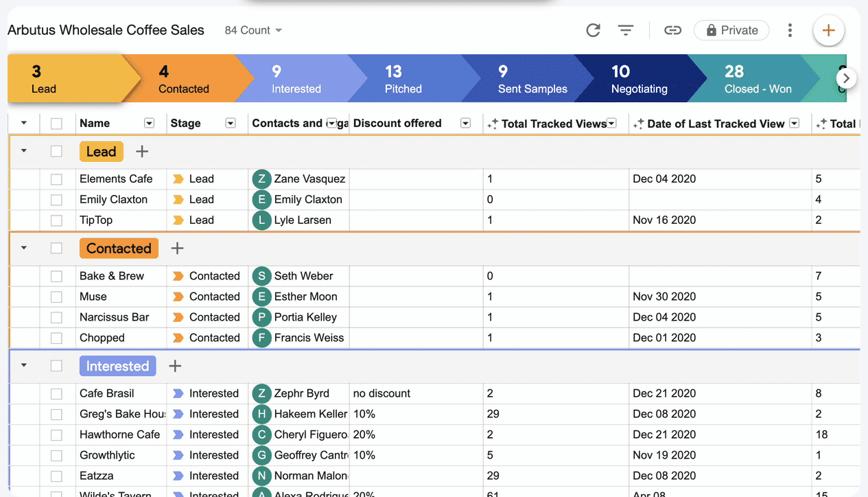The image size is (868, 497).
Task: Tick the checkbox for Bake & Brew
Action: point(56,276)
